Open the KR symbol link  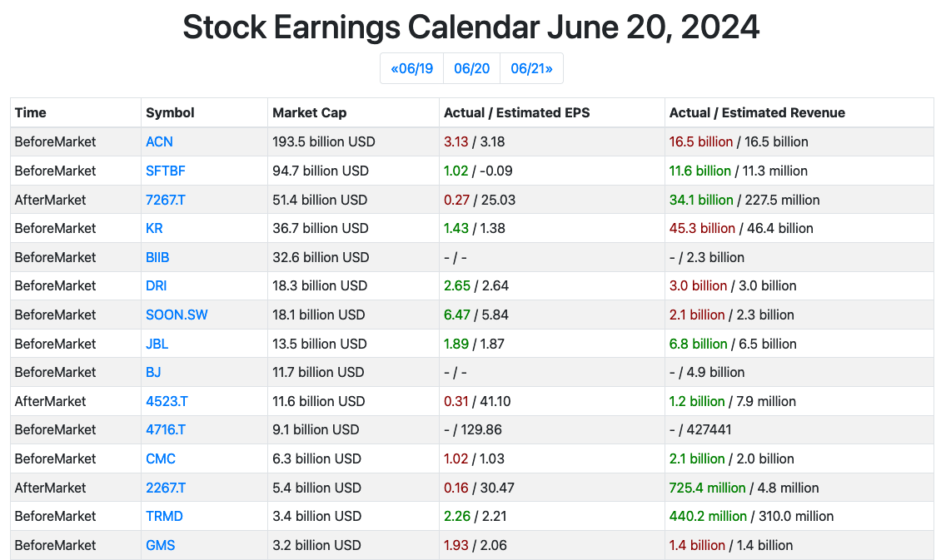pyautogui.click(x=154, y=229)
